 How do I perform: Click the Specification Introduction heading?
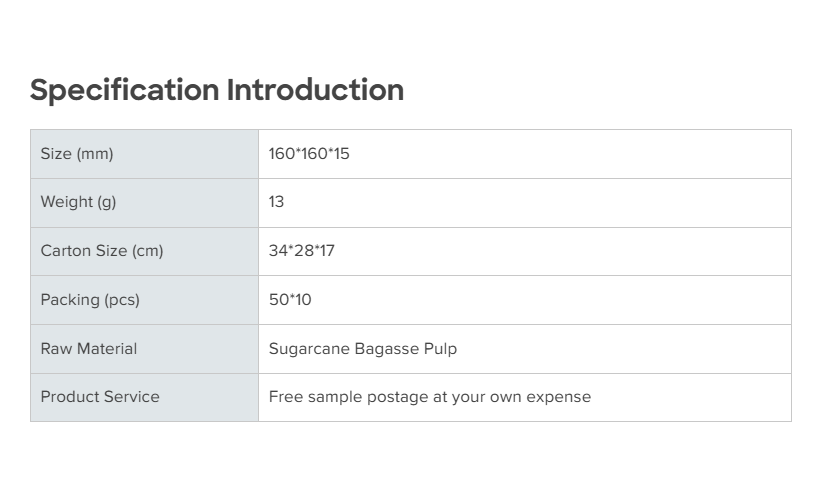point(217,90)
